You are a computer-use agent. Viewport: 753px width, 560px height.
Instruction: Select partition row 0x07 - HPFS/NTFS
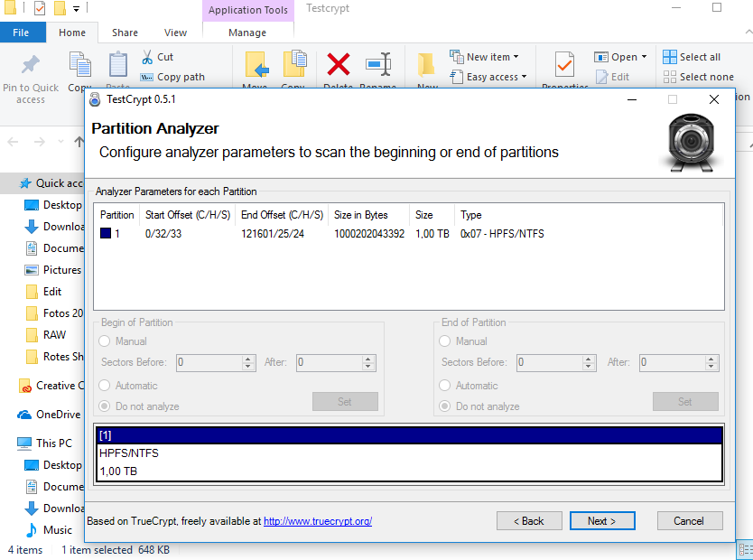[x=409, y=234]
